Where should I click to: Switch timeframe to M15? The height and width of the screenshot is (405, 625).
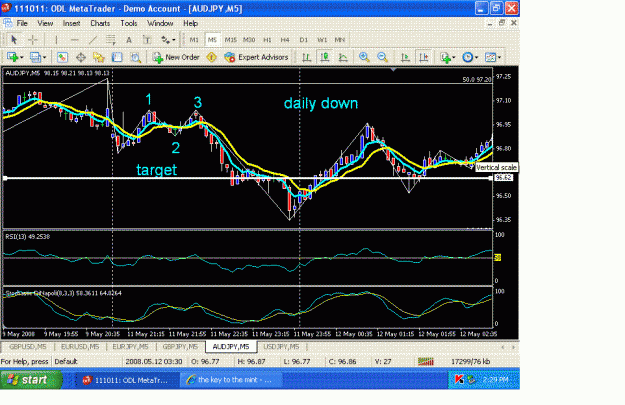230,40
